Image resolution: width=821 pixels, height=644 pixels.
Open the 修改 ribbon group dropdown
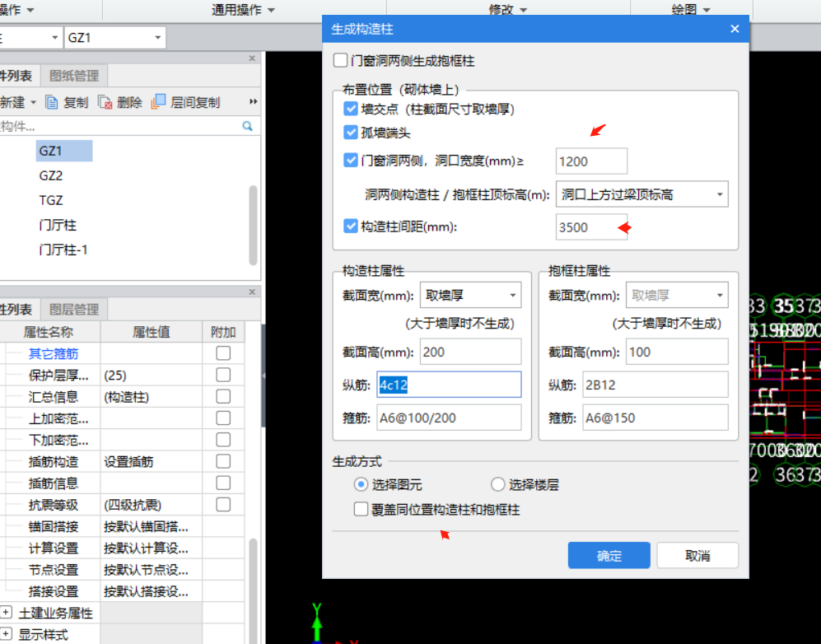(x=524, y=10)
